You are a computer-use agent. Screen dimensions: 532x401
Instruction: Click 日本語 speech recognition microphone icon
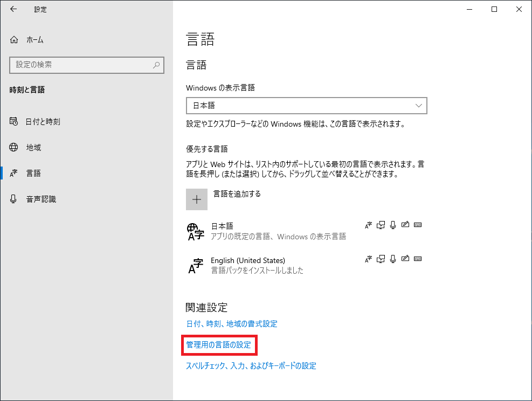(x=393, y=225)
